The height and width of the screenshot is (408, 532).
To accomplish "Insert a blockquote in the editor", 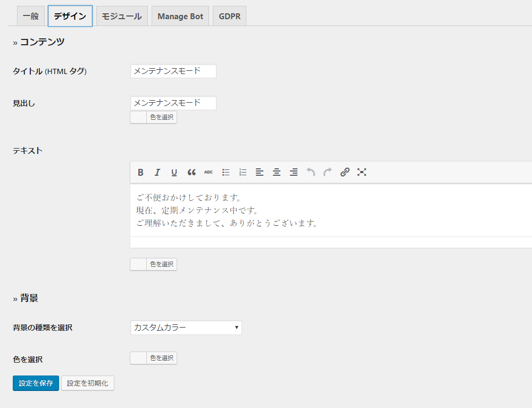I will pyautogui.click(x=192, y=172).
